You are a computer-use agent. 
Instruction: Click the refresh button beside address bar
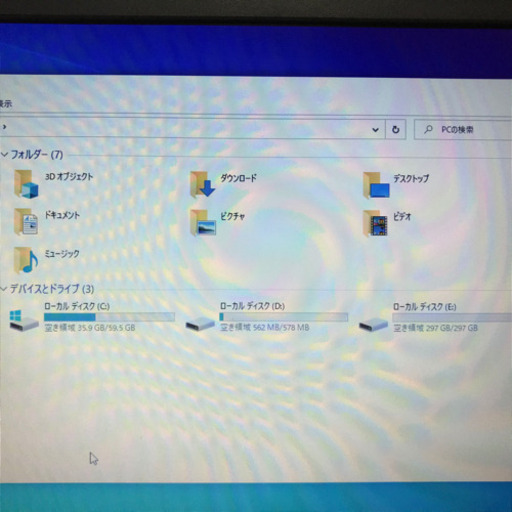pos(396,129)
